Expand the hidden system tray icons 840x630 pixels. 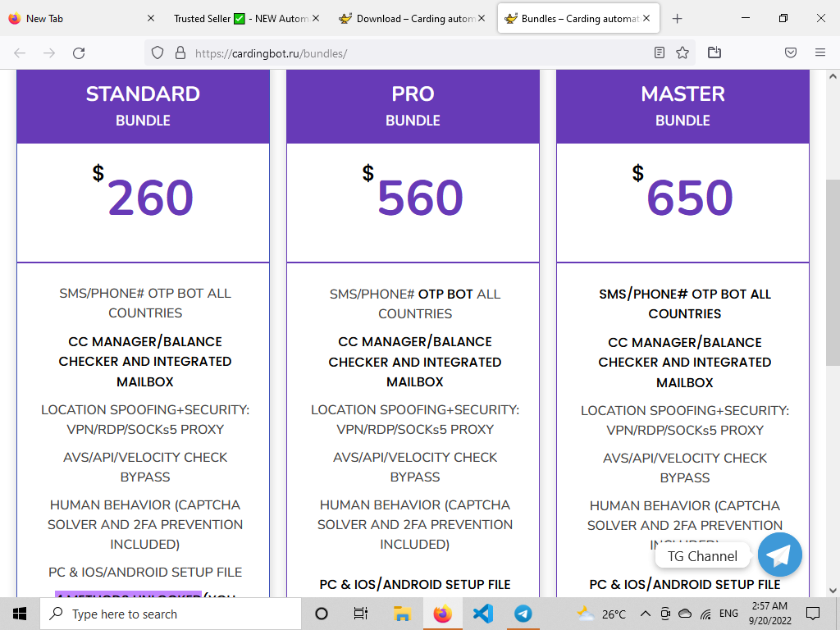coord(646,614)
